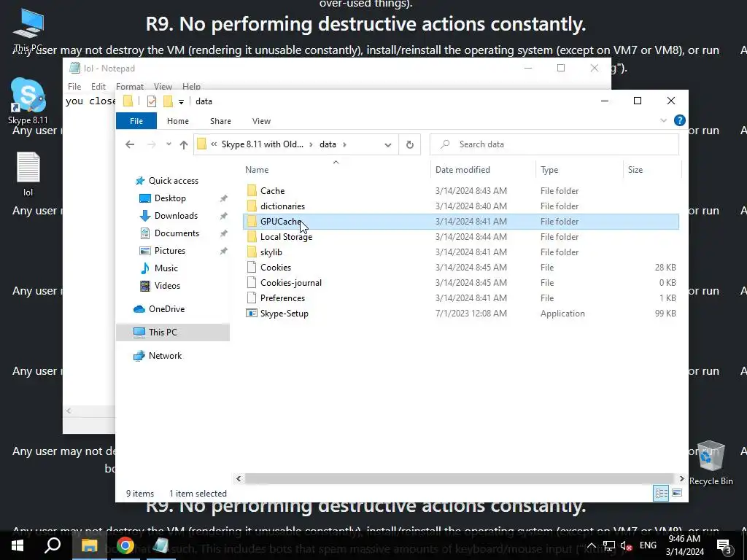Click Properties icon in quick access toolbar
This screenshot has height=560, width=747.
click(152, 101)
